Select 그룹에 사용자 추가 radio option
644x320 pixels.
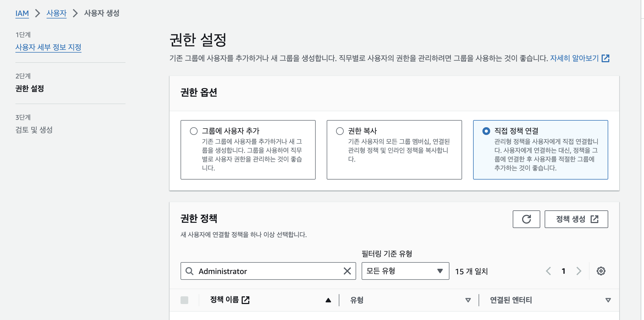click(194, 131)
